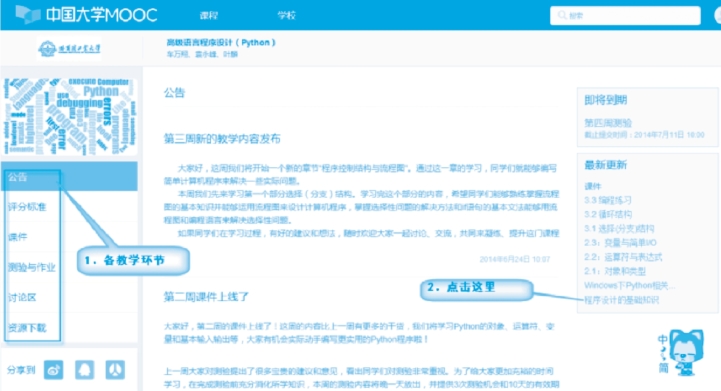Image resolution: width=721 pixels, height=391 pixels.
Task: Share course to Renren
Action: (x=115, y=370)
